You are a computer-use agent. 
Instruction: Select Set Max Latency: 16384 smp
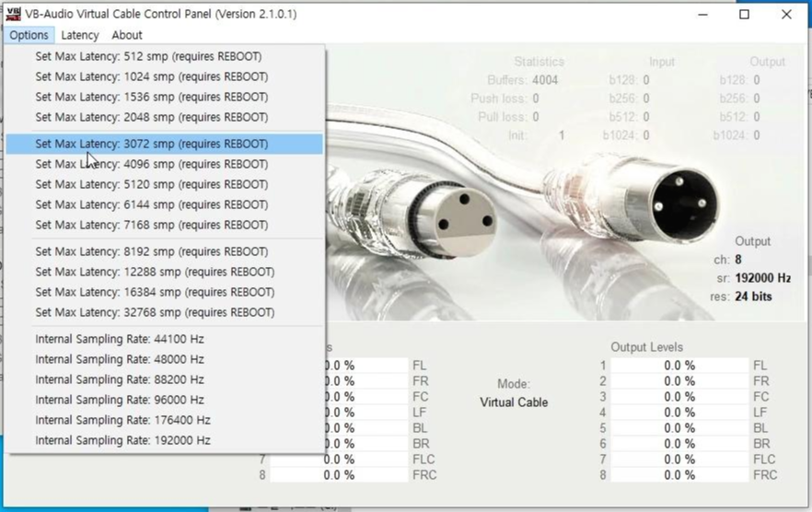tap(164, 292)
